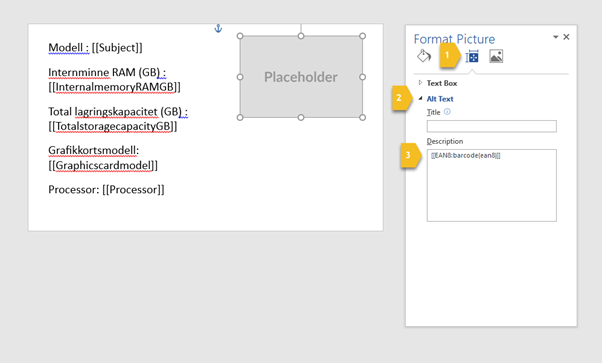The width and height of the screenshot is (602, 363).
Task: Click the 'Processor: [[Processor]]' line
Action: pyautogui.click(x=106, y=190)
